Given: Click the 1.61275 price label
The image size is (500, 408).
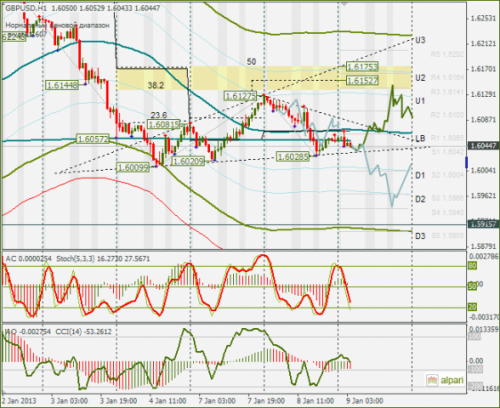Looking at the screenshot, I should pos(240,96).
